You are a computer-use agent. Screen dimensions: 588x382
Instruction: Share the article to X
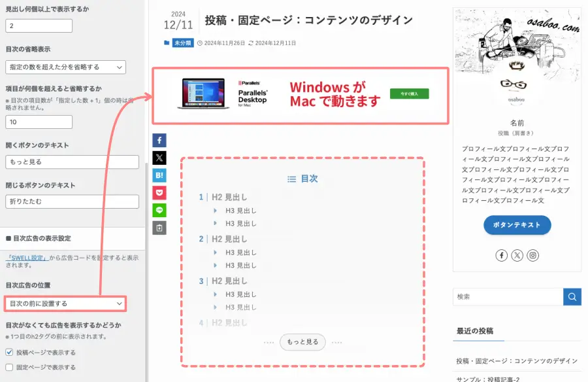(x=159, y=157)
